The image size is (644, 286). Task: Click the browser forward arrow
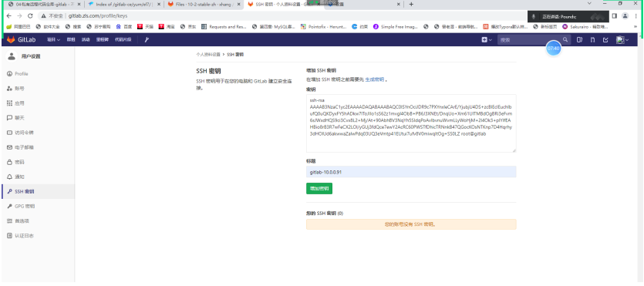(x=19, y=16)
